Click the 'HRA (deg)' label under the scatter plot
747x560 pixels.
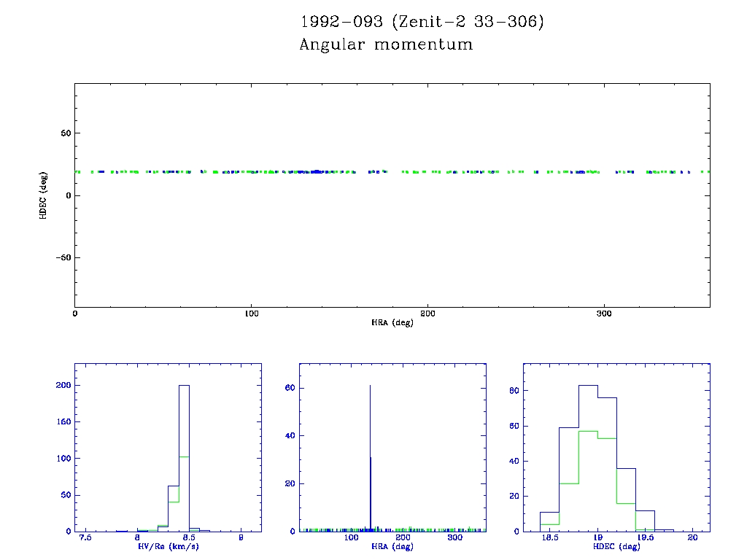pyautogui.click(x=392, y=322)
